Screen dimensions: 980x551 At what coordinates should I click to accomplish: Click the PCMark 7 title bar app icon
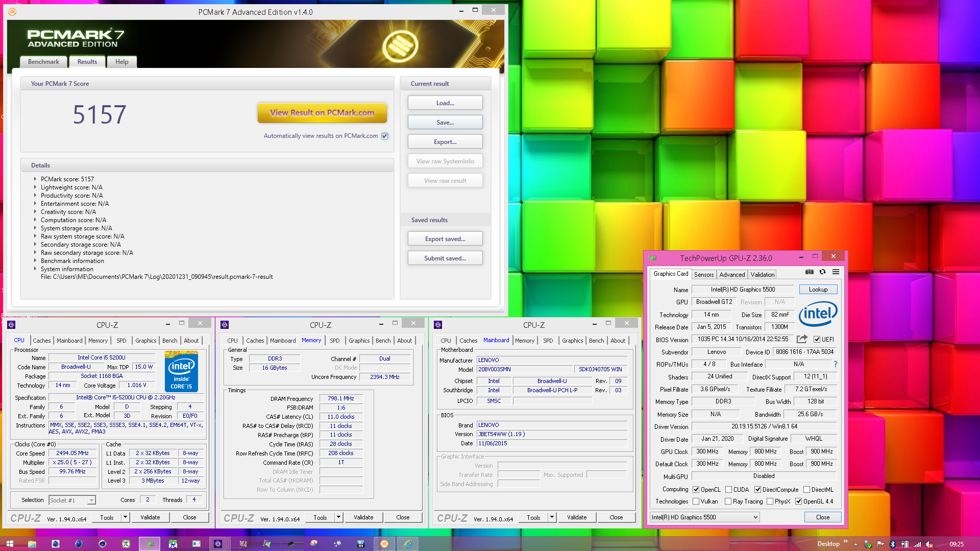click(12, 12)
